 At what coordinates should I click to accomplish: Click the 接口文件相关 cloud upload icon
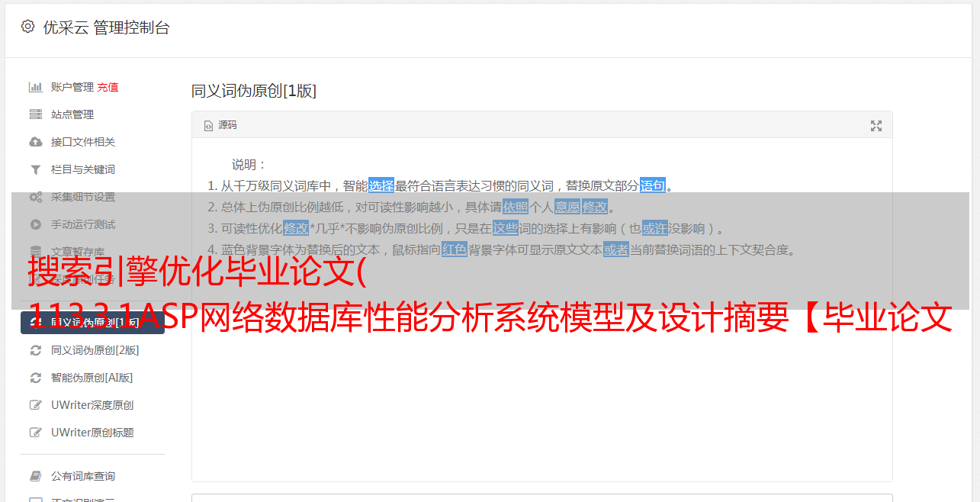(x=35, y=142)
